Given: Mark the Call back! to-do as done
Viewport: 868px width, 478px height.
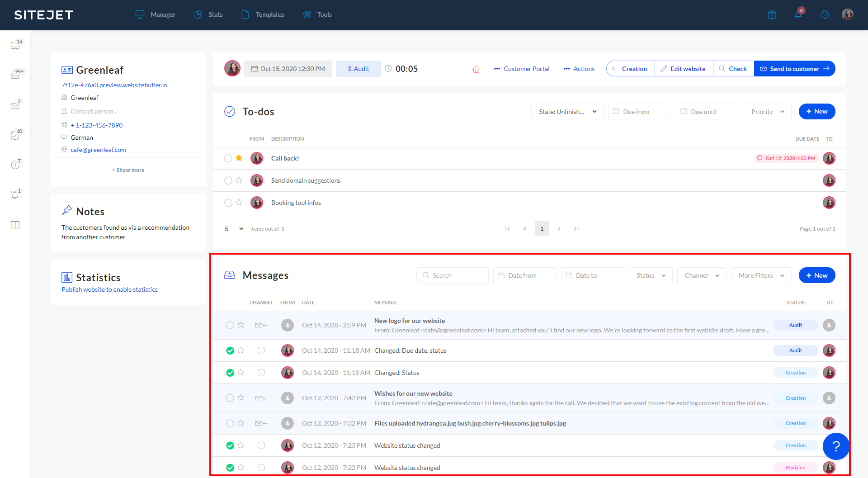Looking at the screenshot, I should (x=228, y=158).
